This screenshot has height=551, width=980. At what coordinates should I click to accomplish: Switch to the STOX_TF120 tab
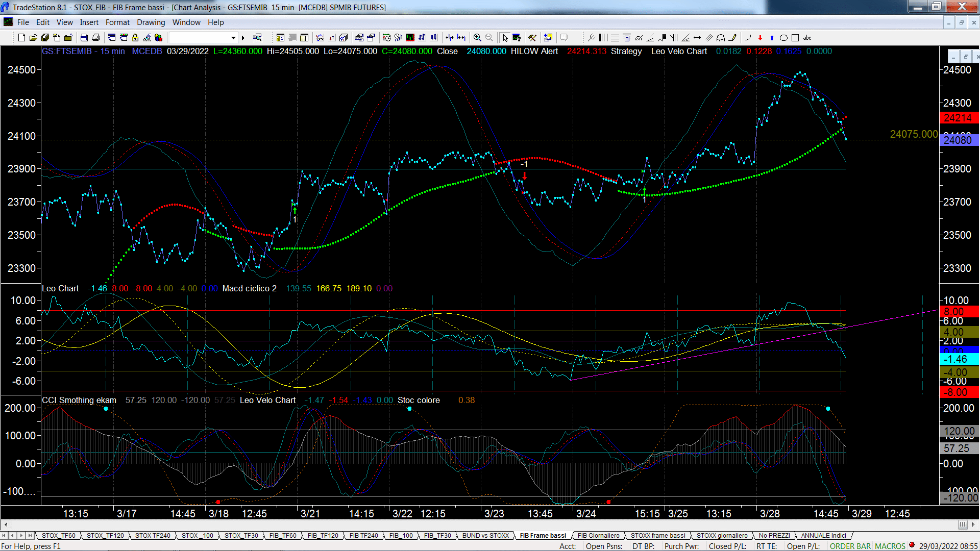pos(105,536)
